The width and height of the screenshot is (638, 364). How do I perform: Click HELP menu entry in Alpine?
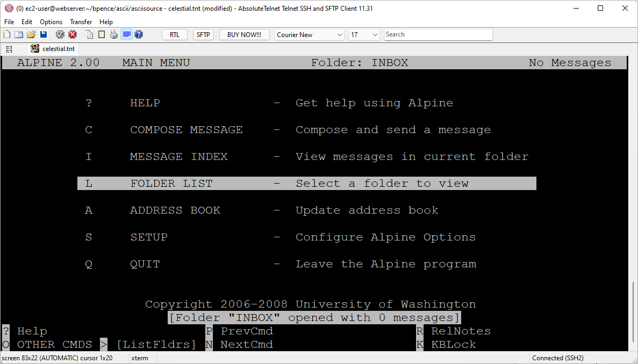click(145, 103)
